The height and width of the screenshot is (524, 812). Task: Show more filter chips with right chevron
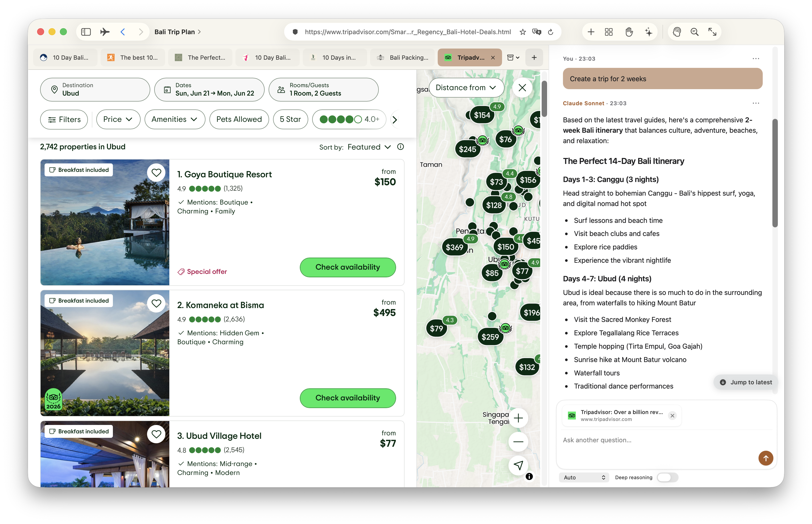pyautogui.click(x=395, y=120)
